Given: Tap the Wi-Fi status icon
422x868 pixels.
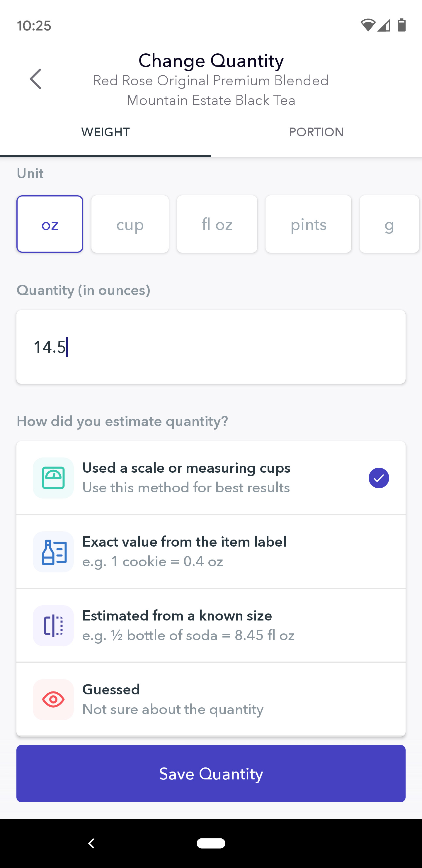Looking at the screenshot, I should coord(368,25).
